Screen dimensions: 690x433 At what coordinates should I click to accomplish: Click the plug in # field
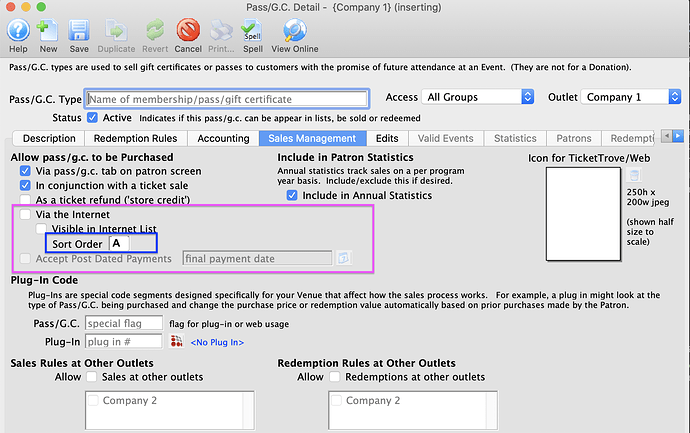124,341
